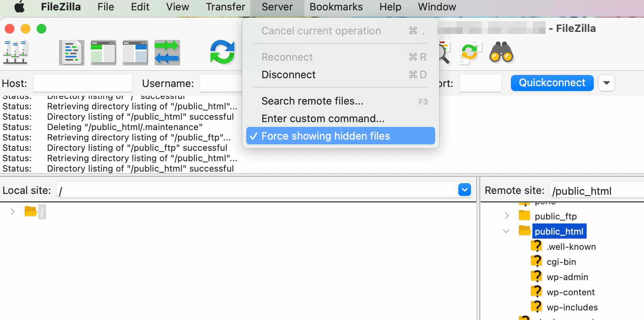Choose Disconnect from Server menu
The width and height of the screenshot is (644, 320).
pyautogui.click(x=341, y=75)
